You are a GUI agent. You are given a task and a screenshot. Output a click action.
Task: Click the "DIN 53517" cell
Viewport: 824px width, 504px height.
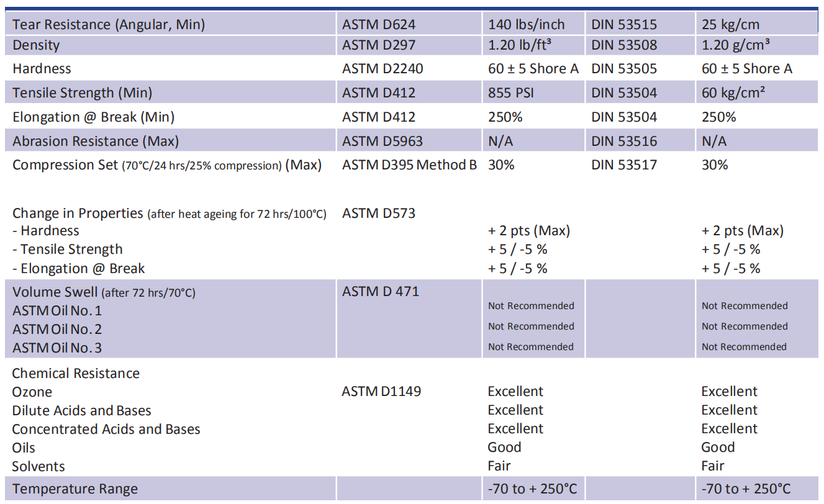[624, 164]
